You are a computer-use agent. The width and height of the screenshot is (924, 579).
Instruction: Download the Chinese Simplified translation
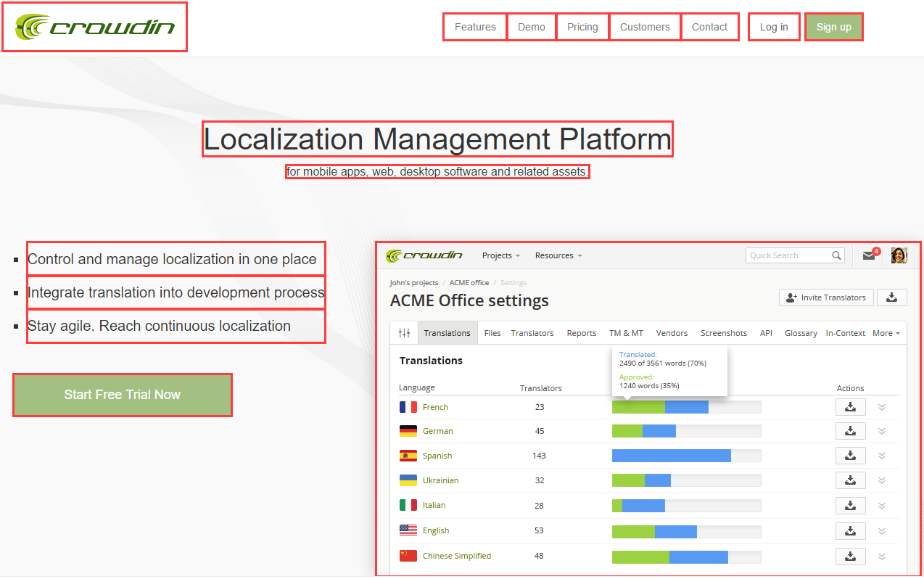[x=851, y=556]
